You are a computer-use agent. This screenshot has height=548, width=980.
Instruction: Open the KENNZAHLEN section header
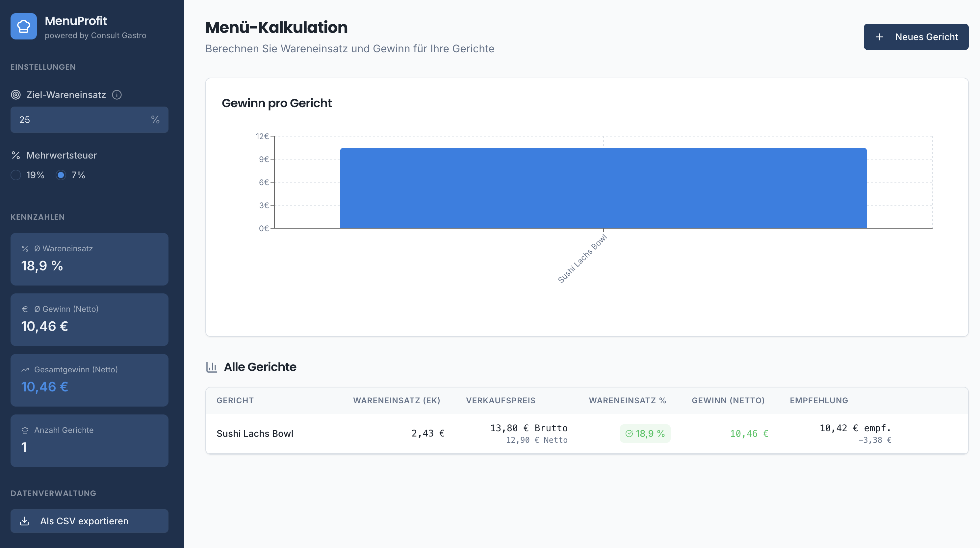click(x=37, y=217)
